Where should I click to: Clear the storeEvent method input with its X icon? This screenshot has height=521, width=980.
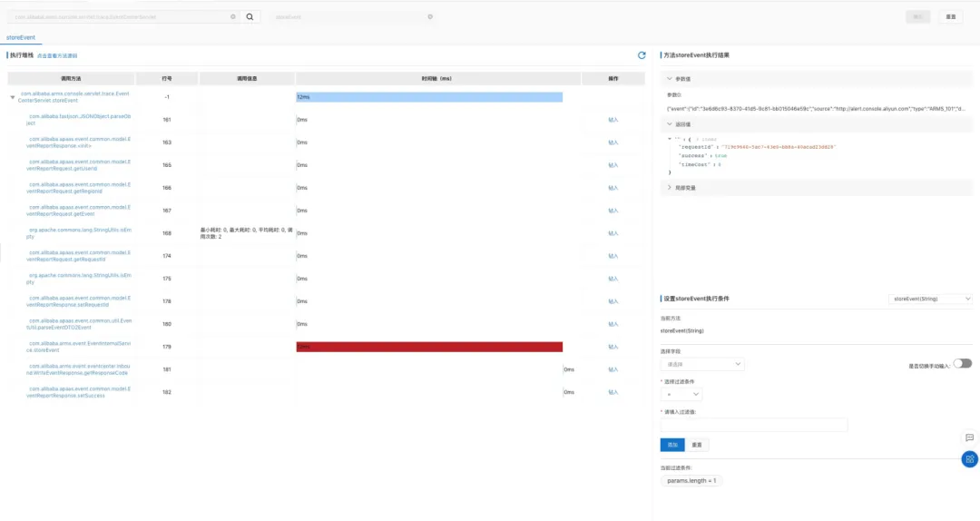pos(430,17)
